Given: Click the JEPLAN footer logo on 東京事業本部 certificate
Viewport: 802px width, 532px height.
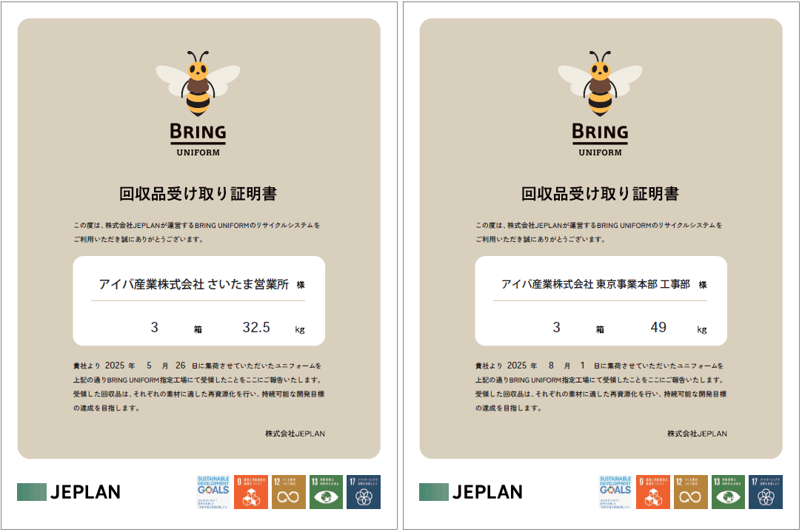Looking at the screenshot, I should (471, 492).
